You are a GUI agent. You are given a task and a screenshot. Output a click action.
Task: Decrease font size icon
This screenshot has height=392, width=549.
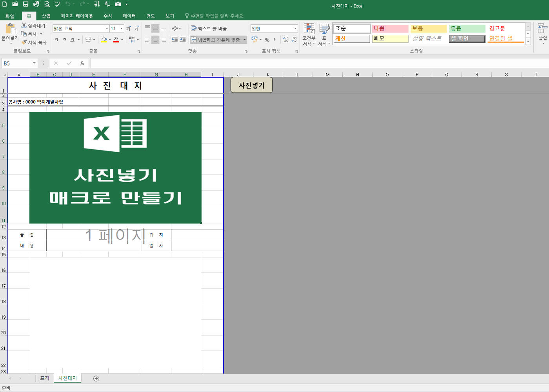click(136, 29)
